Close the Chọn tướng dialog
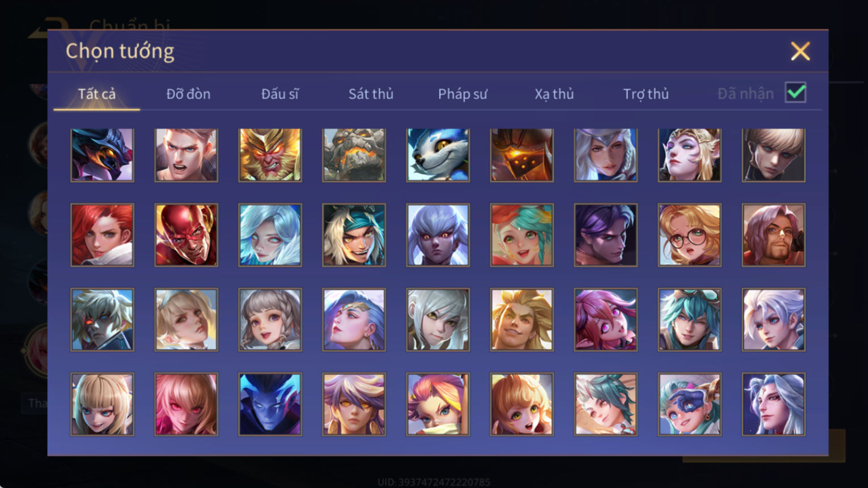Image resolution: width=868 pixels, height=488 pixels. (x=800, y=52)
